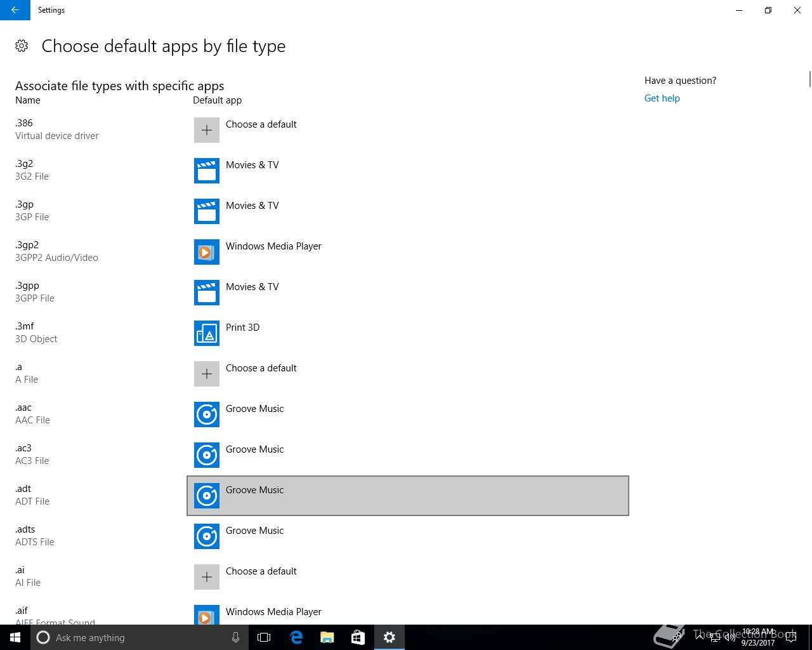This screenshot has height=650, width=812.
Task: Click the Ask me anything search box
Action: click(138, 637)
